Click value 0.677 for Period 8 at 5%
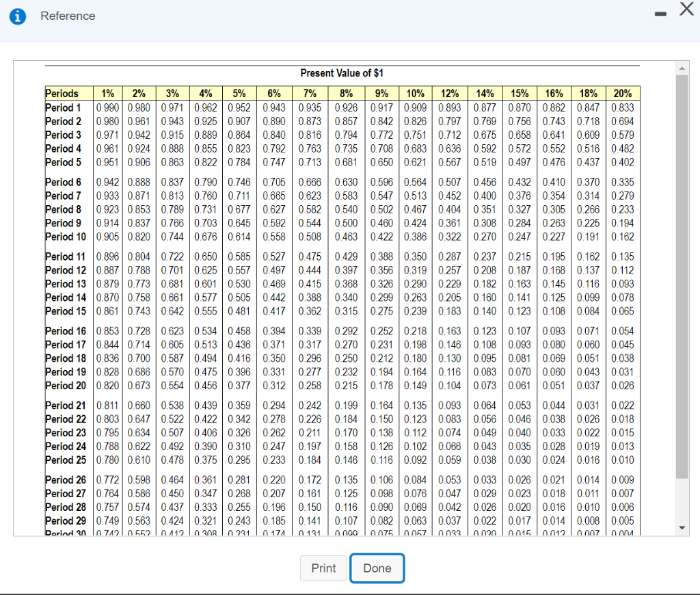Screen dimensions: 700x595 click(239, 209)
